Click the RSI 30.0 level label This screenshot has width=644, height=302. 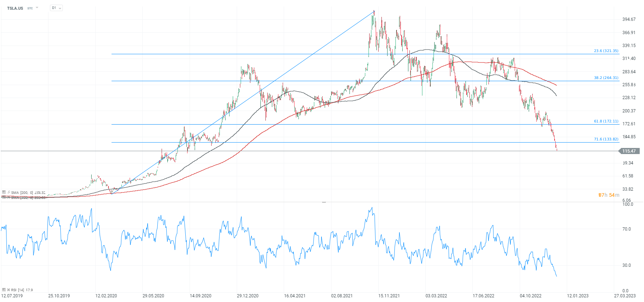click(x=627, y=265)
